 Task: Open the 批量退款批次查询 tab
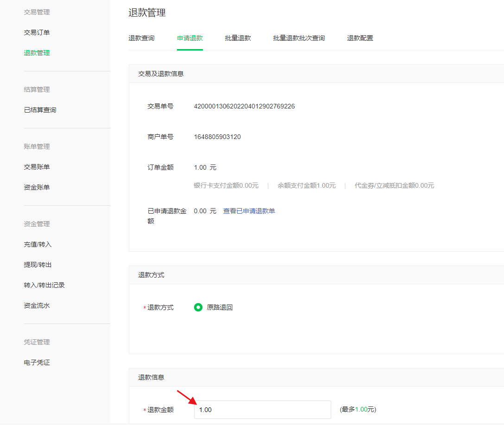click(299, 38)
